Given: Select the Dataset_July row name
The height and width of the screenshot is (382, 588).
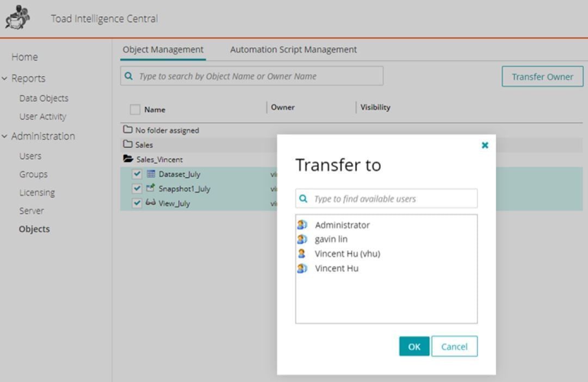Looking at the screenshot, I should coord(180,174).
